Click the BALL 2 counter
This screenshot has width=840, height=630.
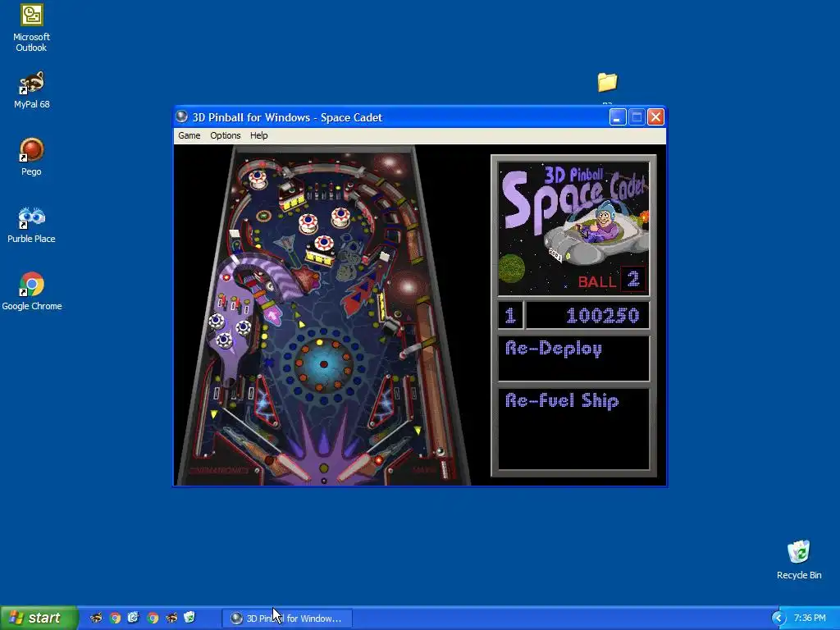612,281
